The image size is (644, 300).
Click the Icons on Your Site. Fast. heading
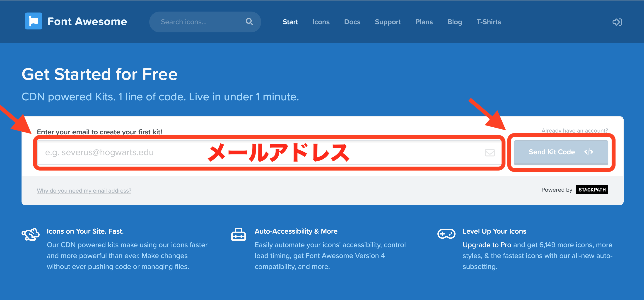pos(85,231)
